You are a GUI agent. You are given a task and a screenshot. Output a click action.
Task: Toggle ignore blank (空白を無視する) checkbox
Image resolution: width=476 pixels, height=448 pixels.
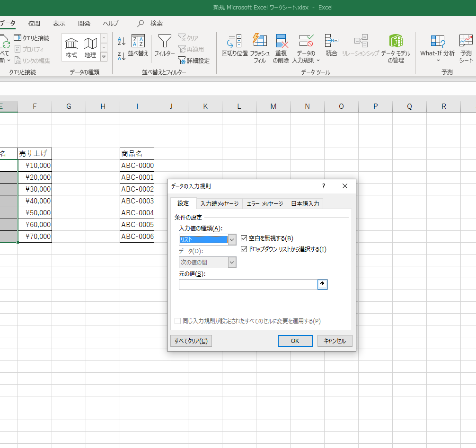coord(244,238)
